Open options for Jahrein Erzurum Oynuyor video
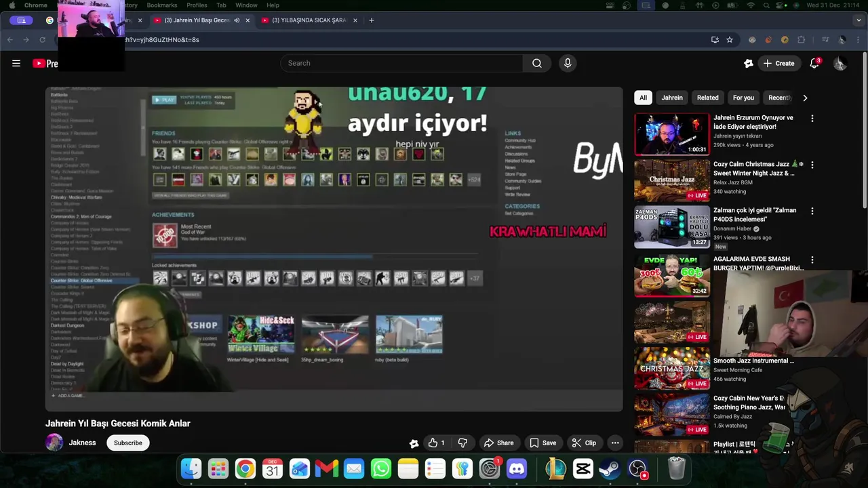 coord(812,119)
